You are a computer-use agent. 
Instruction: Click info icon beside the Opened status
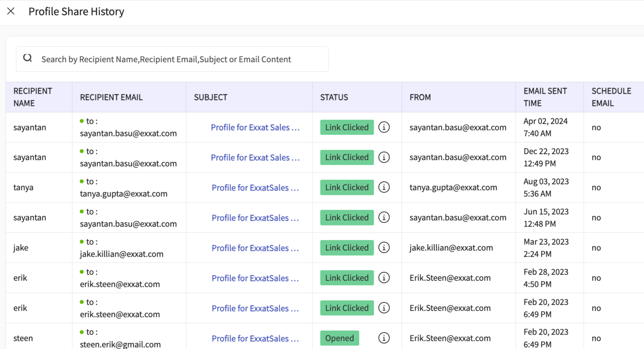(384, 338)
